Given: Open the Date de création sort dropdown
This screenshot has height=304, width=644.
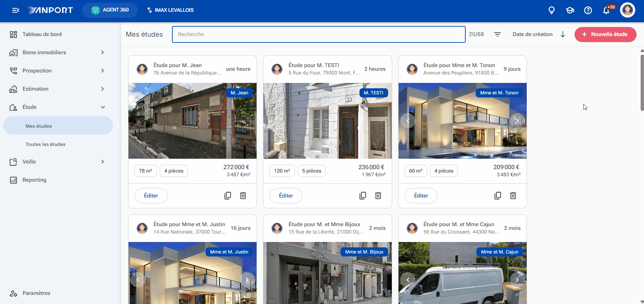Looking at the screenshot, I should coord(532,34).
